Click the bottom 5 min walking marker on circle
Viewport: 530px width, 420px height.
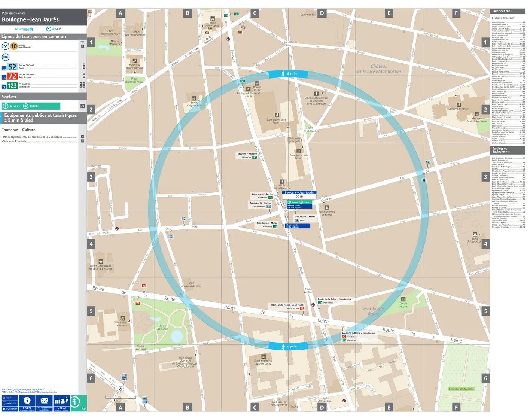point(289,347)
